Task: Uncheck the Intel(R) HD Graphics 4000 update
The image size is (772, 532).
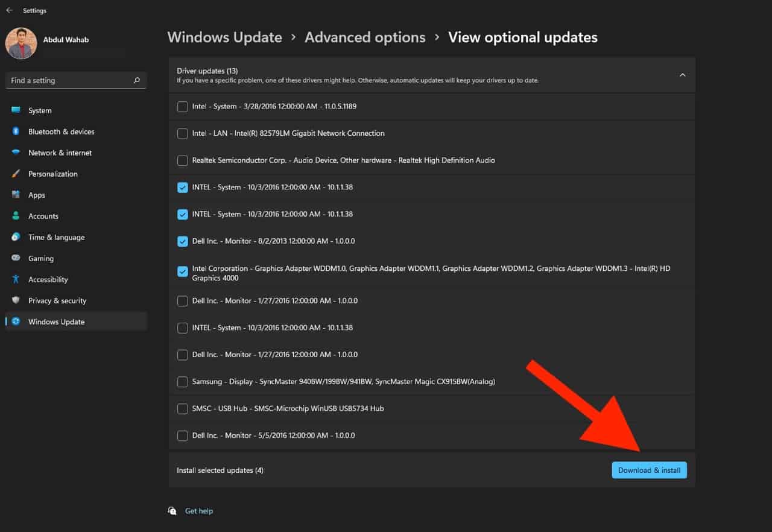Action: 182,271
